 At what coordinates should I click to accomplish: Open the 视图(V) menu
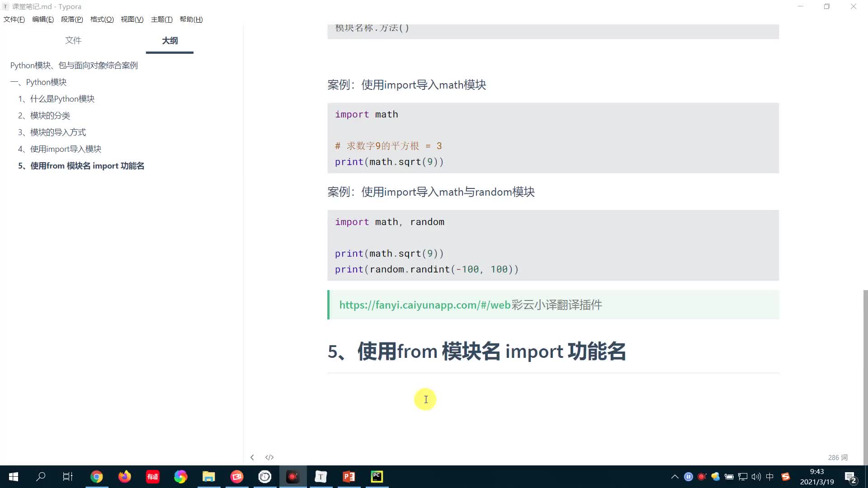click(x=132, y=19)
